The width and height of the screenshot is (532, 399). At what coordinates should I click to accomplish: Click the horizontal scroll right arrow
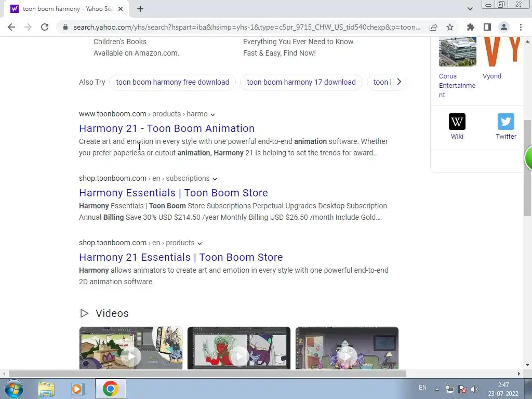[x=519, y=374]
